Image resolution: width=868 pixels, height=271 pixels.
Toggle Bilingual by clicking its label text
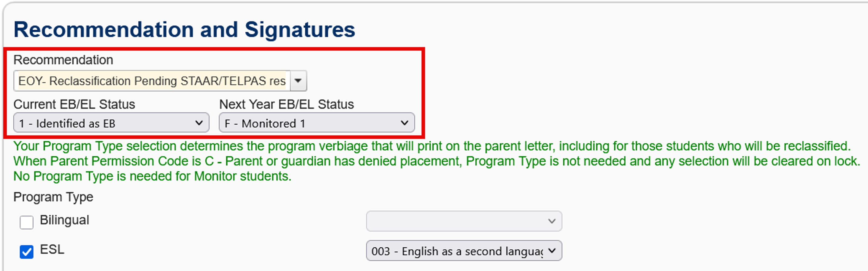coord(65,220)
